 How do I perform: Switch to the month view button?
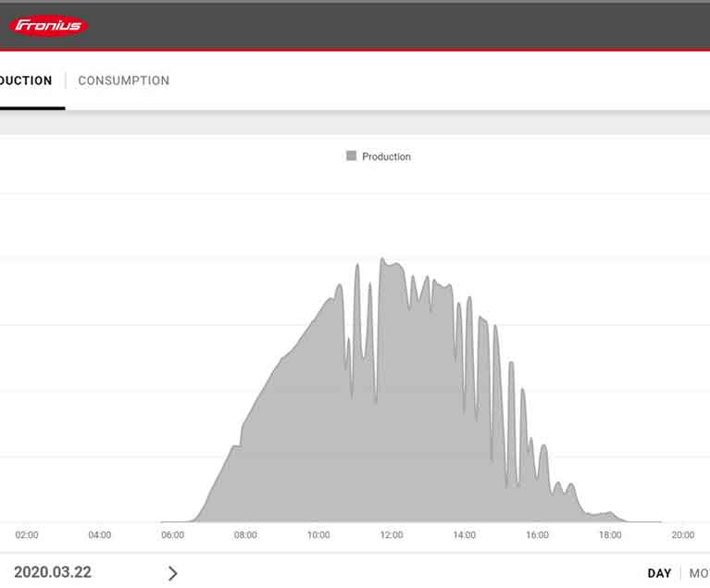click(x=699, y=573)
